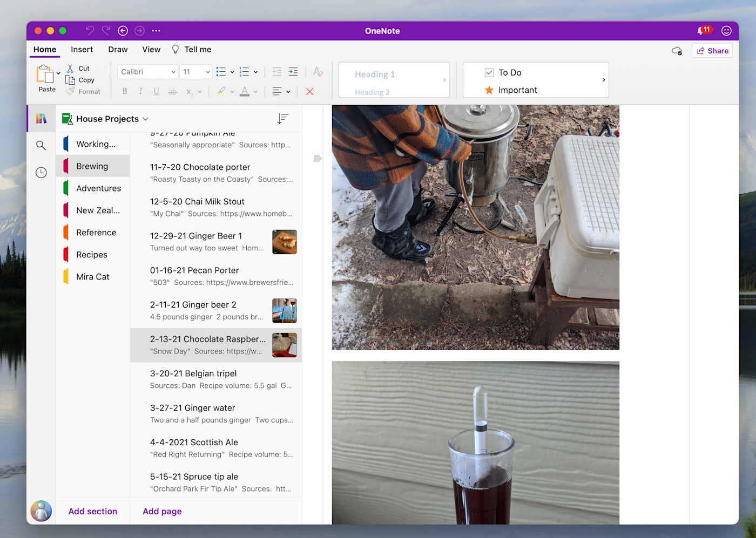Image resolution: width=756 pixels, height=538 pixels.
Task: Open the 12-29-21 Ginger Beer 1 thumbnail
Action: [285, 242]
